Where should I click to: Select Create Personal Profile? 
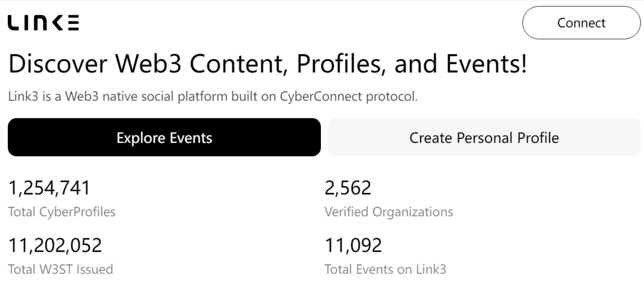[484, 137]
